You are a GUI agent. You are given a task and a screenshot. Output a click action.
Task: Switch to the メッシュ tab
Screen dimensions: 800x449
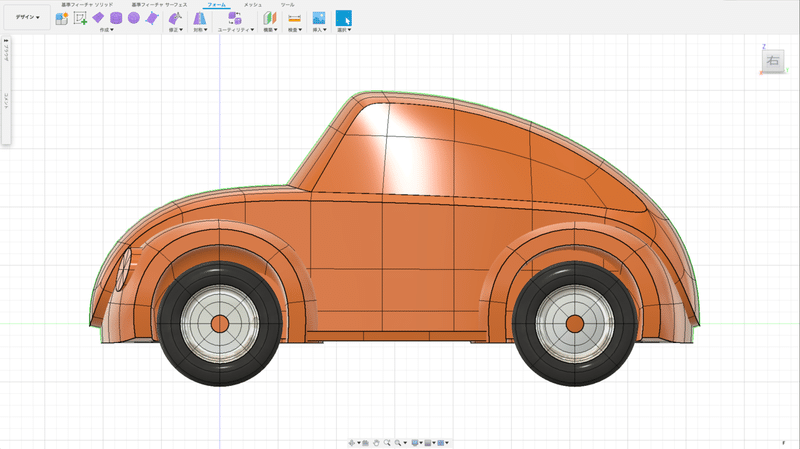coord(253,5)
